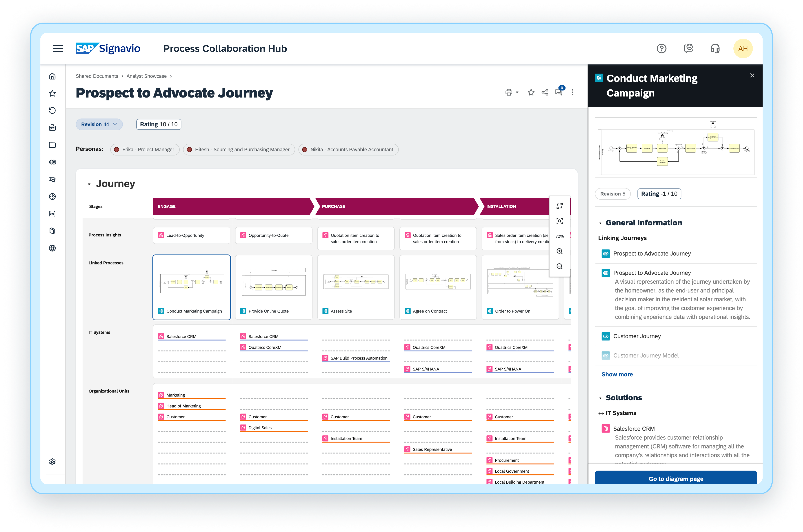Open the fit-to-screen magnifier icon in zoom toolbar

[560, 220]
